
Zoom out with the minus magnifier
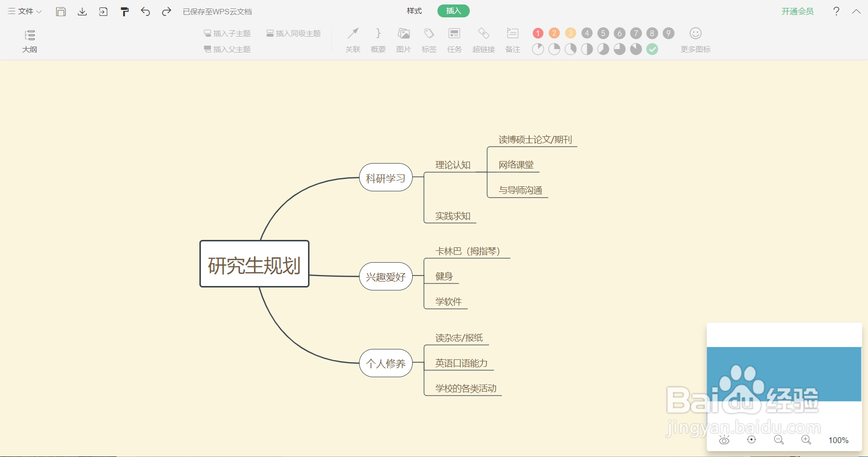tap(779, 440)
